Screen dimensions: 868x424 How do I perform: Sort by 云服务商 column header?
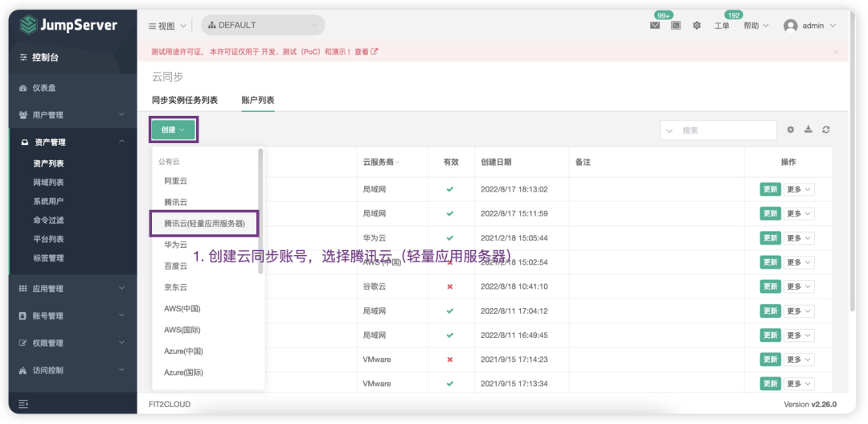[381, 163]
